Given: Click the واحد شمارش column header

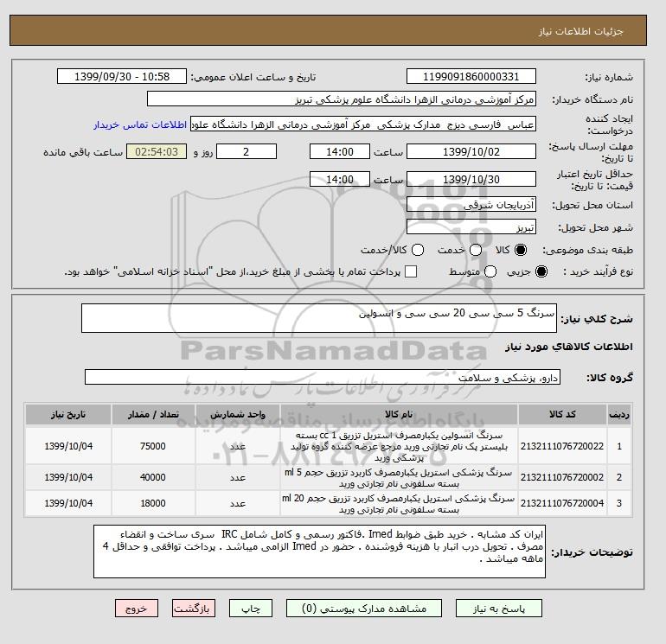Looking at the screenshot, I should (x=238, y=414).
